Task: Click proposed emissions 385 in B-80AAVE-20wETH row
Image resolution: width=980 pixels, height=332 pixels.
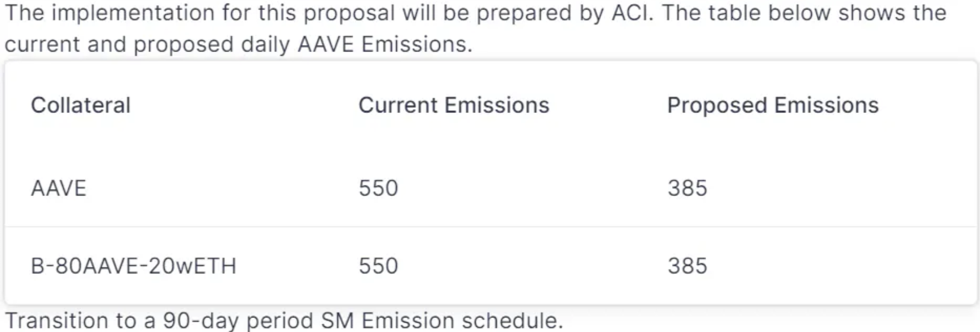Action: pyautogui.click(x=687, y=266)
